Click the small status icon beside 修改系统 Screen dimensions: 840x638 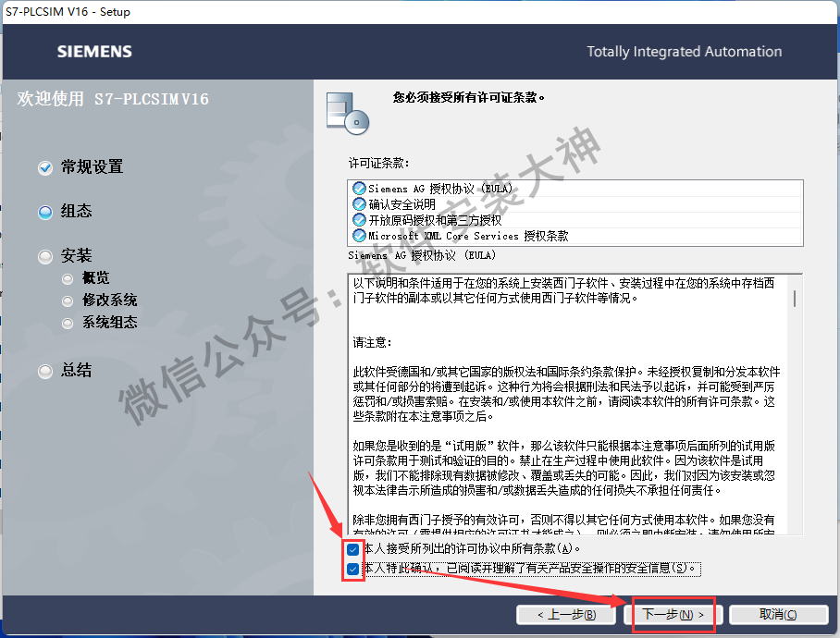68,301
